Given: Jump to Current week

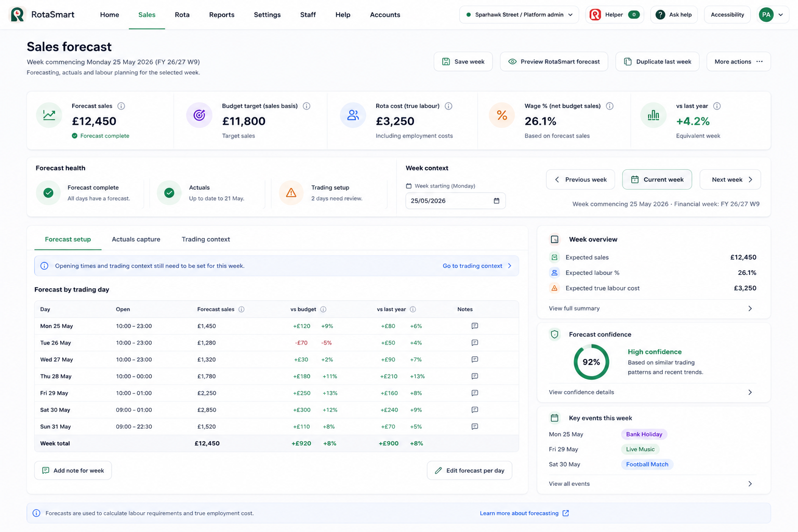Looking at the screenshot, I should (657, 180).
